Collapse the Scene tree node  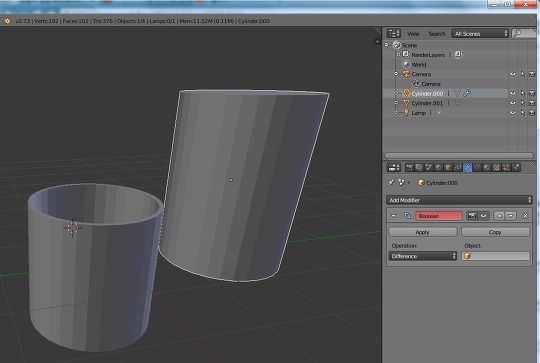(386, 45)
